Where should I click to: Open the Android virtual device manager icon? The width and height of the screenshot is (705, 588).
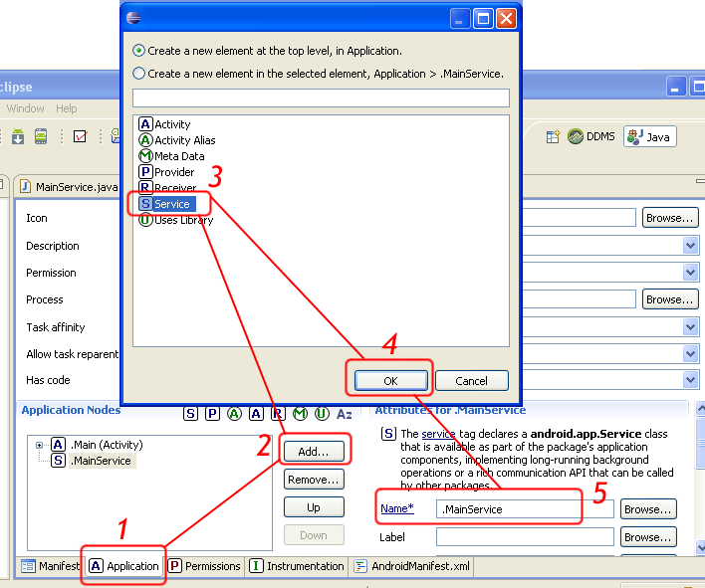click(41, 136)
